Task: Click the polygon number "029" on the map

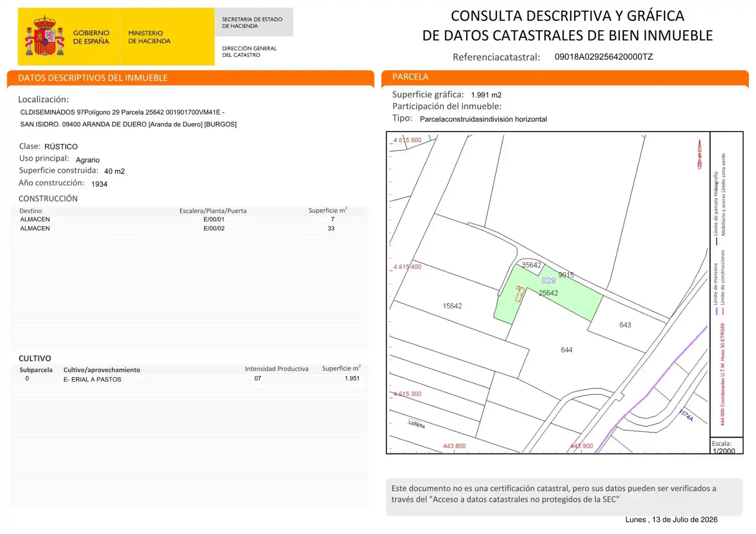Action: click(x=548, y=280)
